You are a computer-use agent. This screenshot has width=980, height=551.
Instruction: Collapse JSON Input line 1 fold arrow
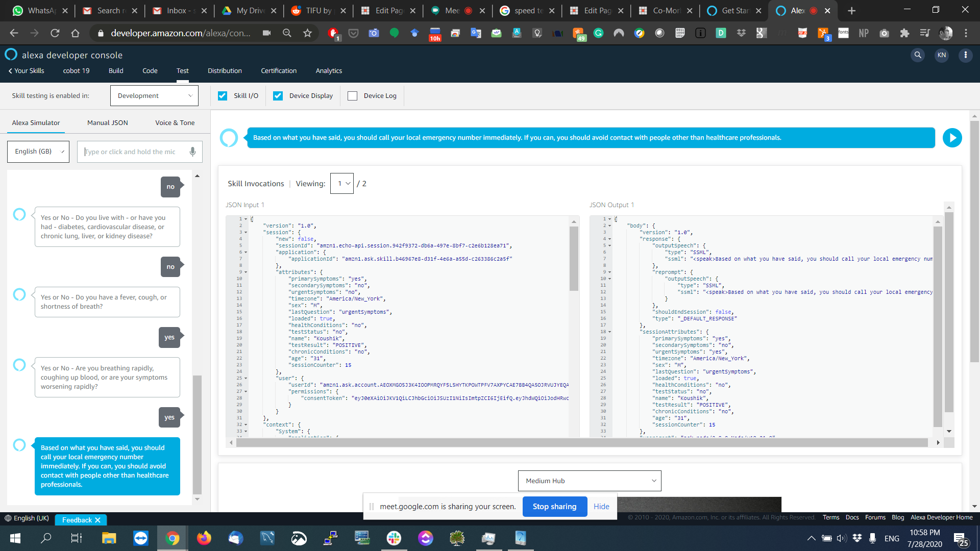point(246,219)
